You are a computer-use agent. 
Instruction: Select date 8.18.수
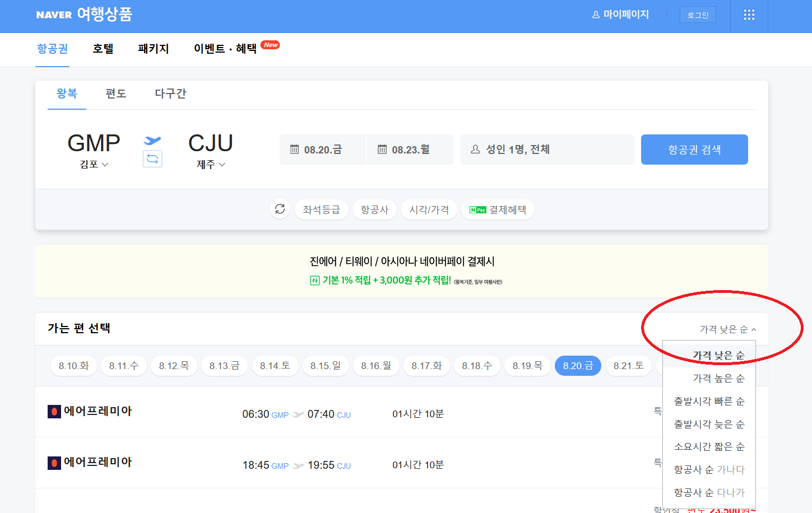pyautogui.click(x=477, y=366)
